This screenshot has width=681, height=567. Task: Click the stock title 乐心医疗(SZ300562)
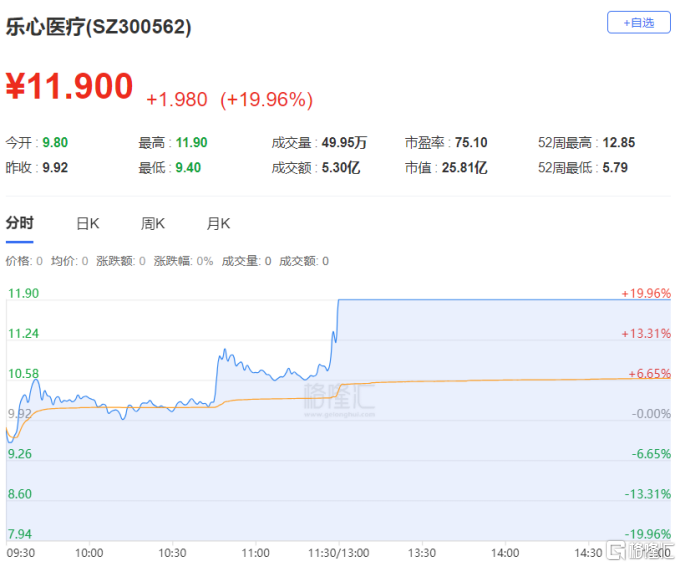[99, 27]
